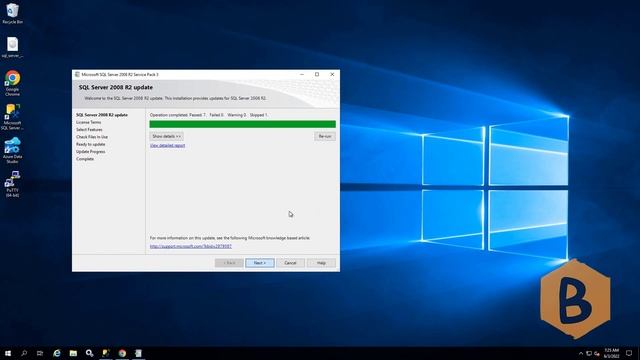This screenshot has width=640, height=360.
Task: Open Help in the SQL Server update dialog
Action: [x=321, y=263]
